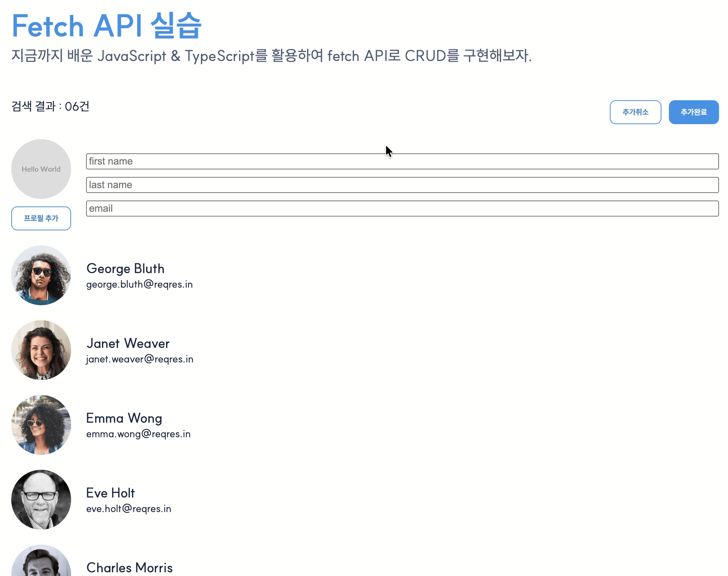
Task: Click the 추가취소 cancel button
Action: coord(635,112)
